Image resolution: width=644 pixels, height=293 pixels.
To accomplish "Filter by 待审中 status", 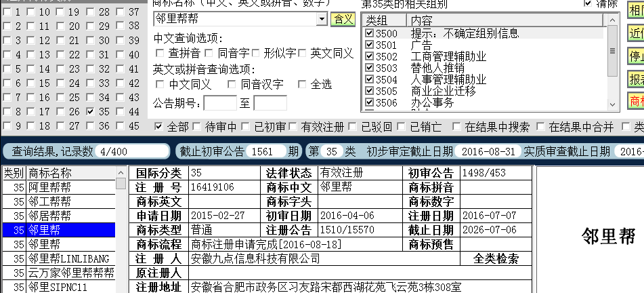I will pos(196,126).
